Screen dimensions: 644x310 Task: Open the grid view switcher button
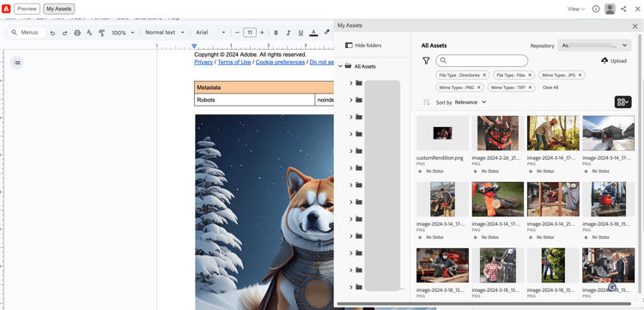[623, 102]
